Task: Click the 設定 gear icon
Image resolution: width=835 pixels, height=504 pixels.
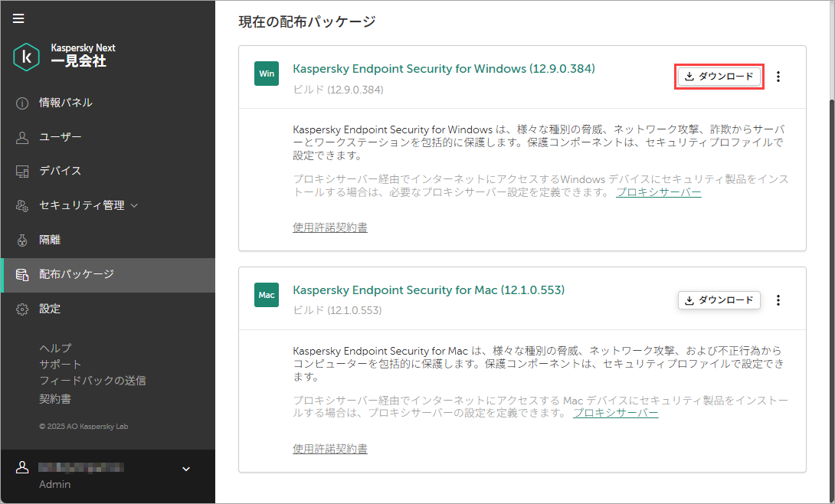Action: (22, 309)
